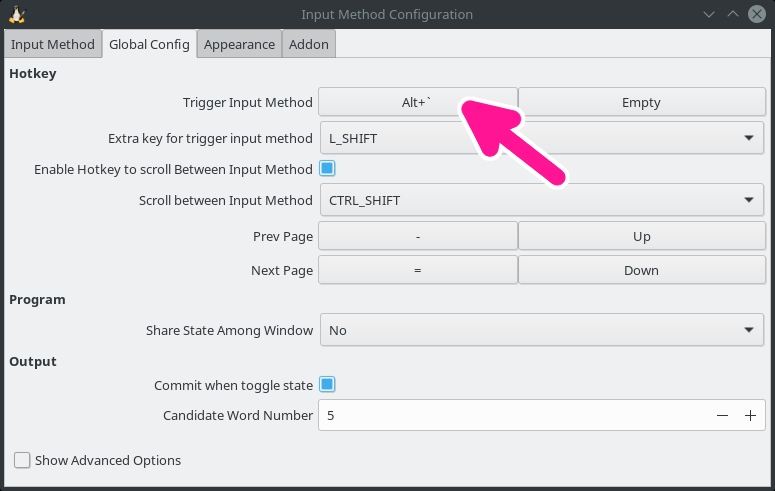The width and height of the screenshot is (775, 491).
Task: Enable Show Advanced Options checkbox
Action: pyautogui.click(x=22, y=460)
